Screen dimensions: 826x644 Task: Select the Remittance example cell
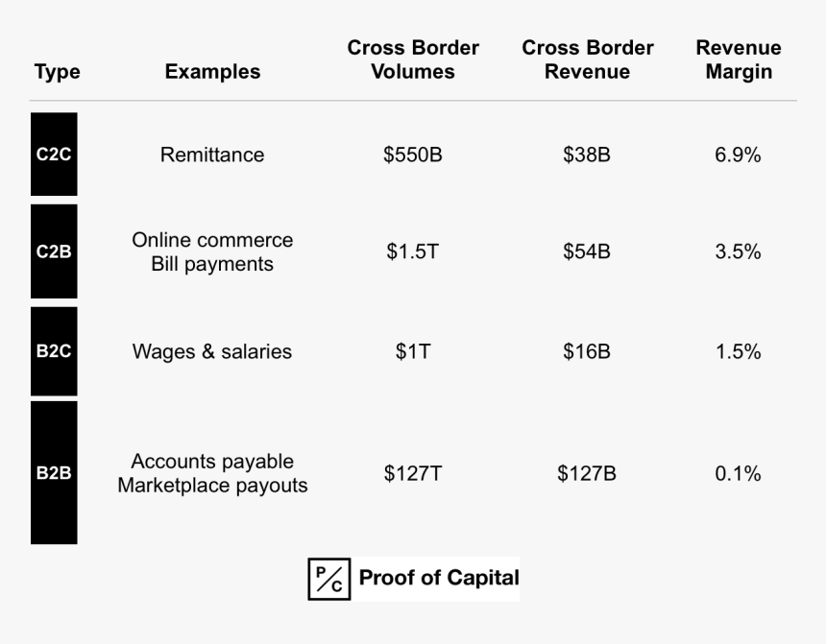pos(212,155)
